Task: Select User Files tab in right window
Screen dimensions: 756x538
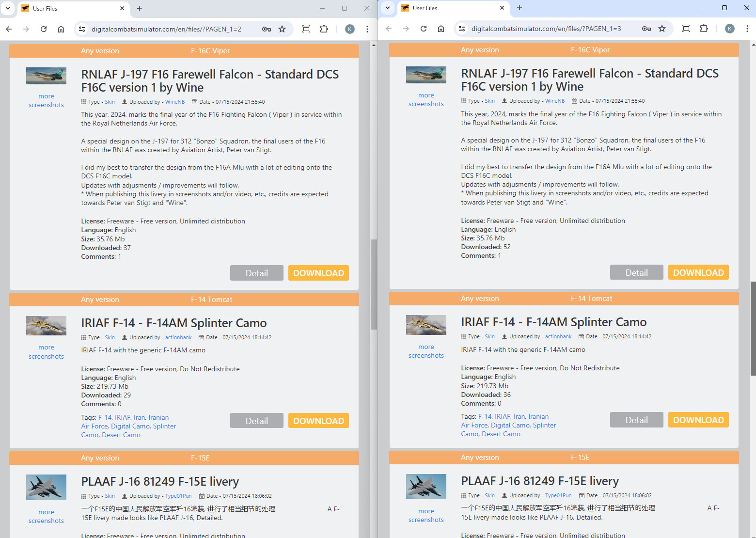Action: point(453,8)
